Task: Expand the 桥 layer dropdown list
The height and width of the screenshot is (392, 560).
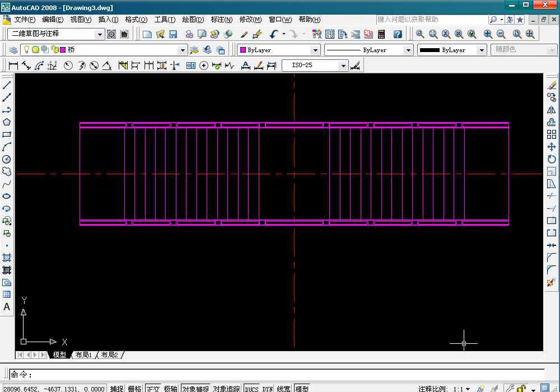Action: [x=183, y=50]
